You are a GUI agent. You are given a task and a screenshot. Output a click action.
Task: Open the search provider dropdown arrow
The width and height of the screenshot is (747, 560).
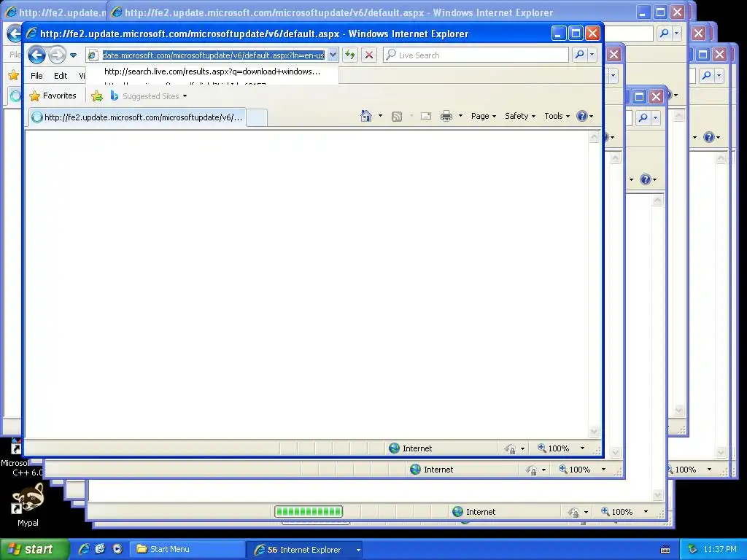click(x=592, y=55)
